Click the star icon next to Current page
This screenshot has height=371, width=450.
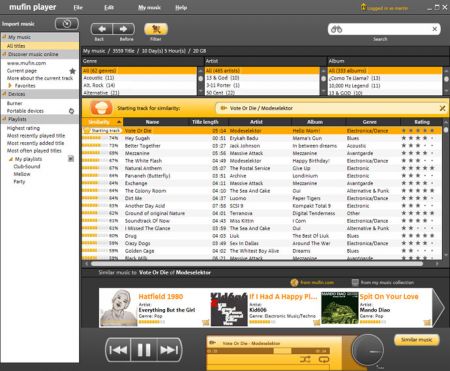pos(72,71)
